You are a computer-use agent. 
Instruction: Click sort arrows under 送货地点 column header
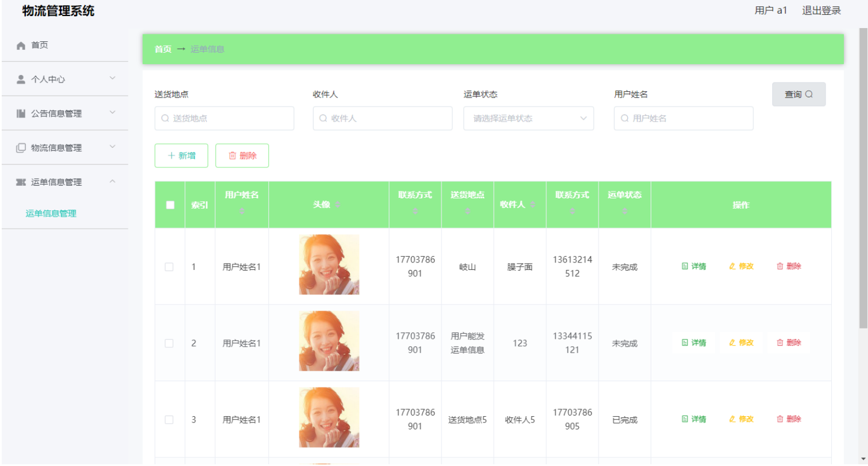[468, 212]
